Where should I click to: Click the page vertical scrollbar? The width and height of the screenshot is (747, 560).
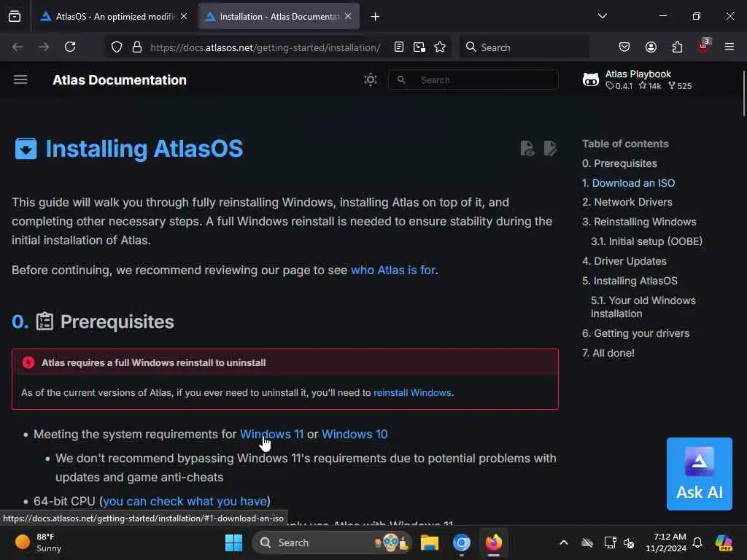coord(743,93)
